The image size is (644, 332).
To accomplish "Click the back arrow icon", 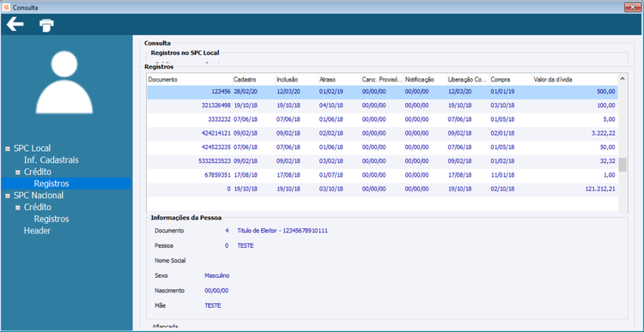I will tap(15, 25).
